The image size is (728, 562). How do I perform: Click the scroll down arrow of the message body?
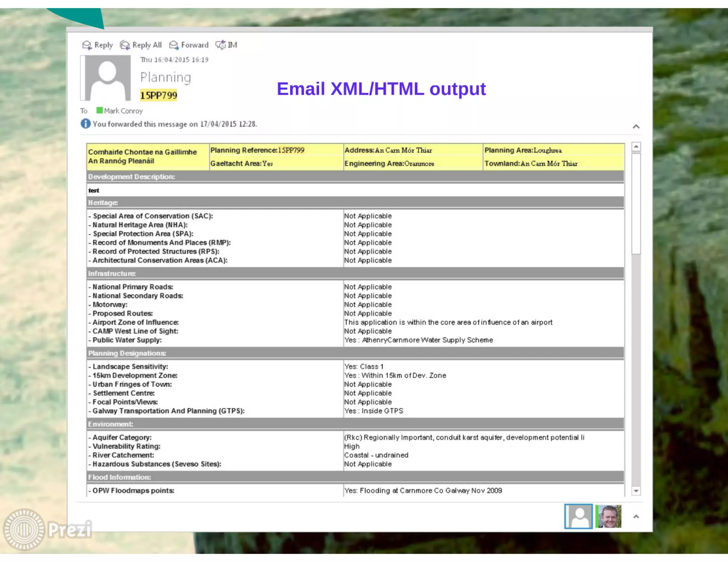(636, 491)
